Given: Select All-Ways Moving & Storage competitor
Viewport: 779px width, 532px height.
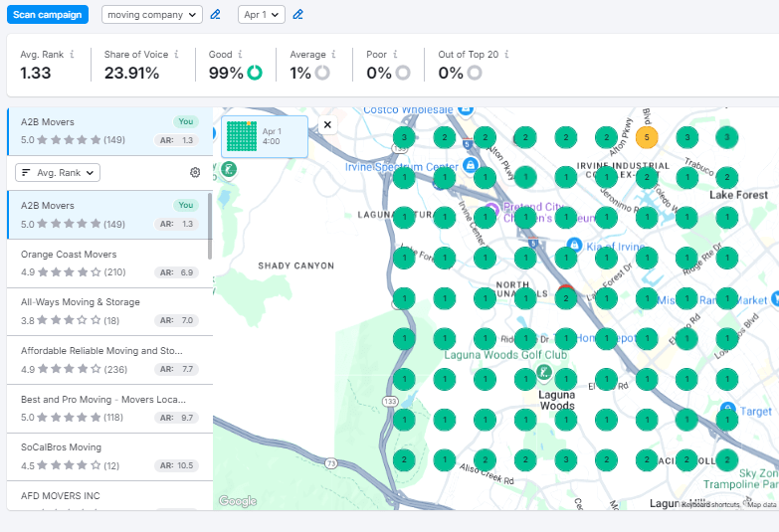Looking at the screenshot, I should coord(109,311).
